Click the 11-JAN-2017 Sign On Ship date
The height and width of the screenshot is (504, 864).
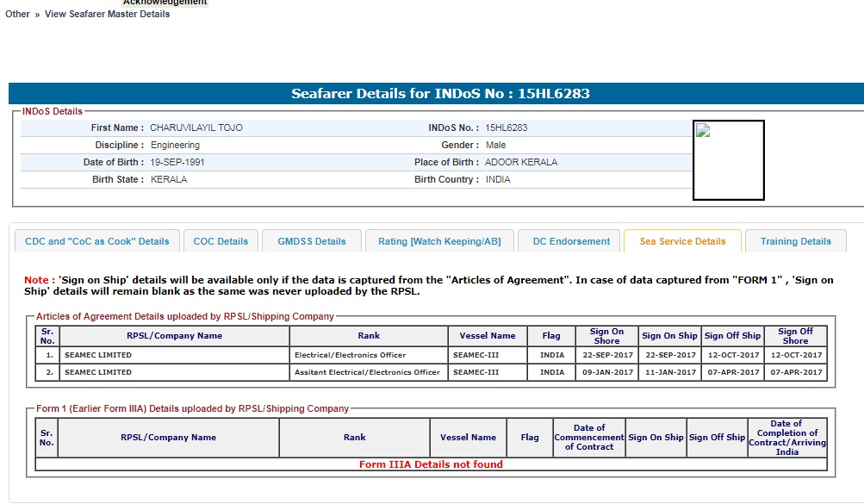669,372
